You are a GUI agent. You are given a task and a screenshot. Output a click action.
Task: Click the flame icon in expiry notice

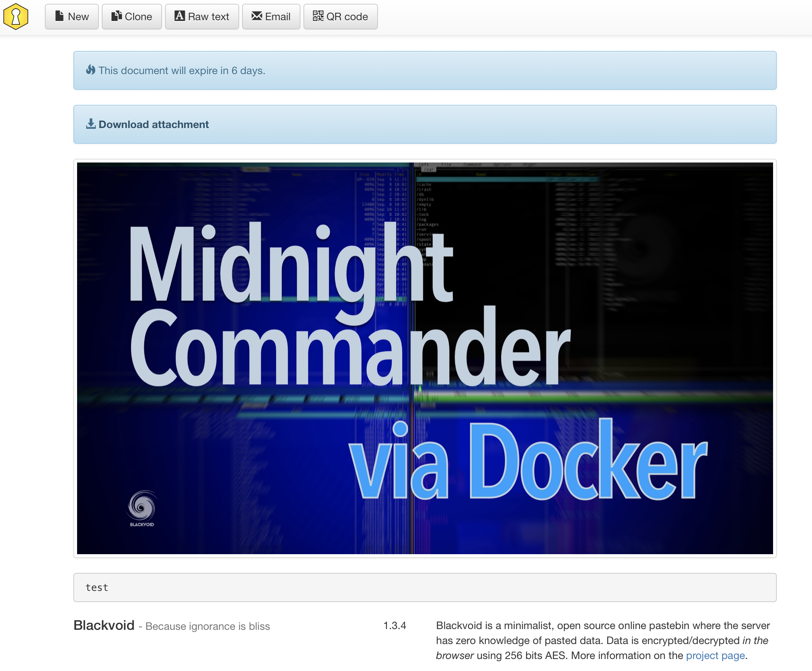91,70
